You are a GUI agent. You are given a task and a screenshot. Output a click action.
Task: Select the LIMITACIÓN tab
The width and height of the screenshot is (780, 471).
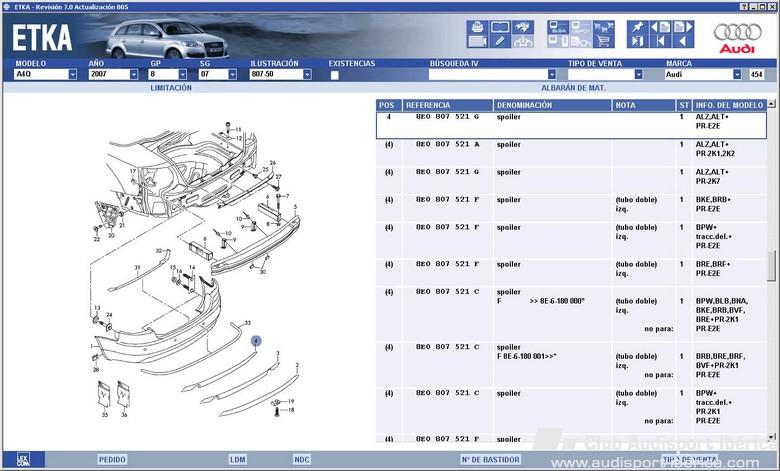click(x=171, y=88)
